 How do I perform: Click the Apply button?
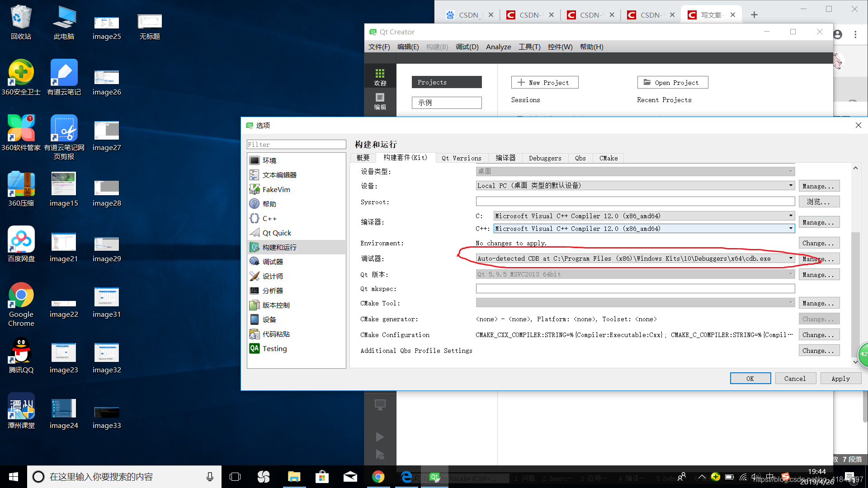[x=840, y=378]
